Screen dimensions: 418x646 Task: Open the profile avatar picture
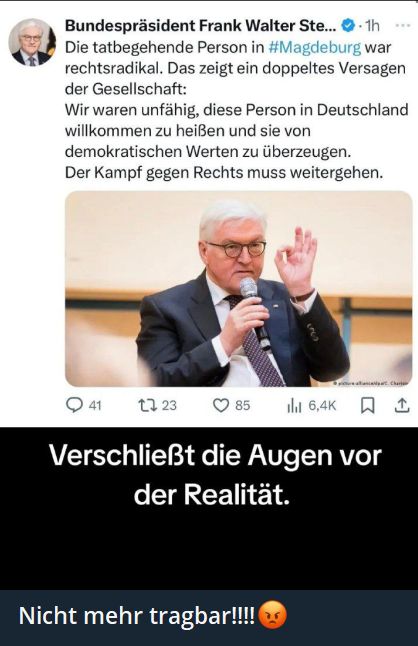click(x=32, y=42)
